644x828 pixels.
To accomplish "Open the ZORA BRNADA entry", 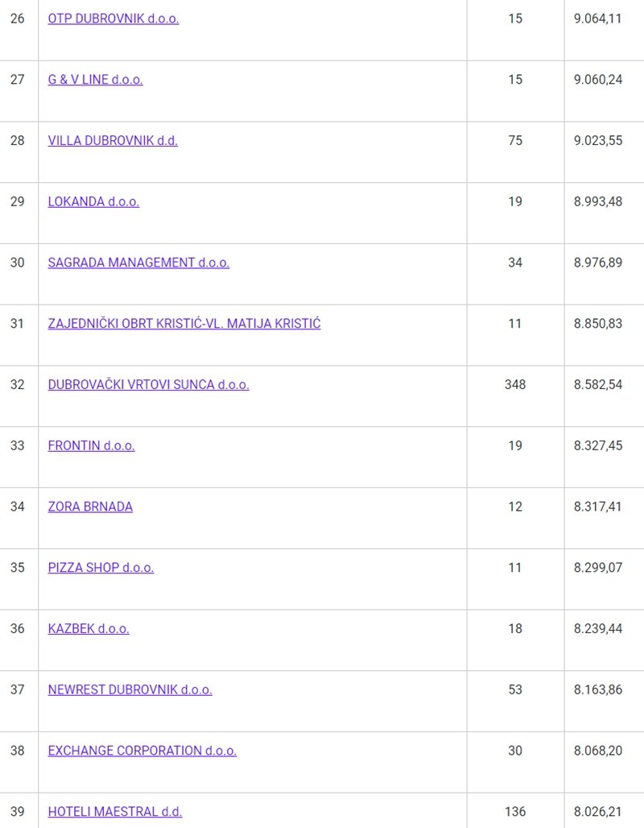I will pyautogui.click(x=90, y=507).
